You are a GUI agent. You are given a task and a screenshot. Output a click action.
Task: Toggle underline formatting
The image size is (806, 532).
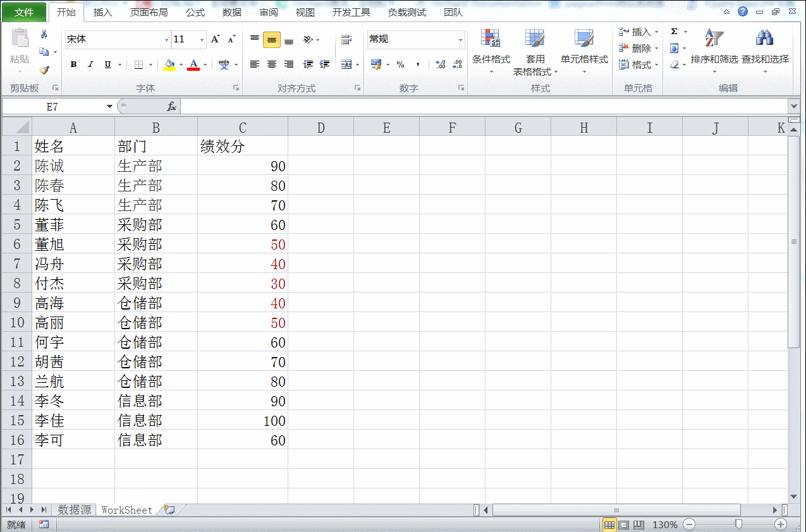pyautogui.click(x=107, y=64)
